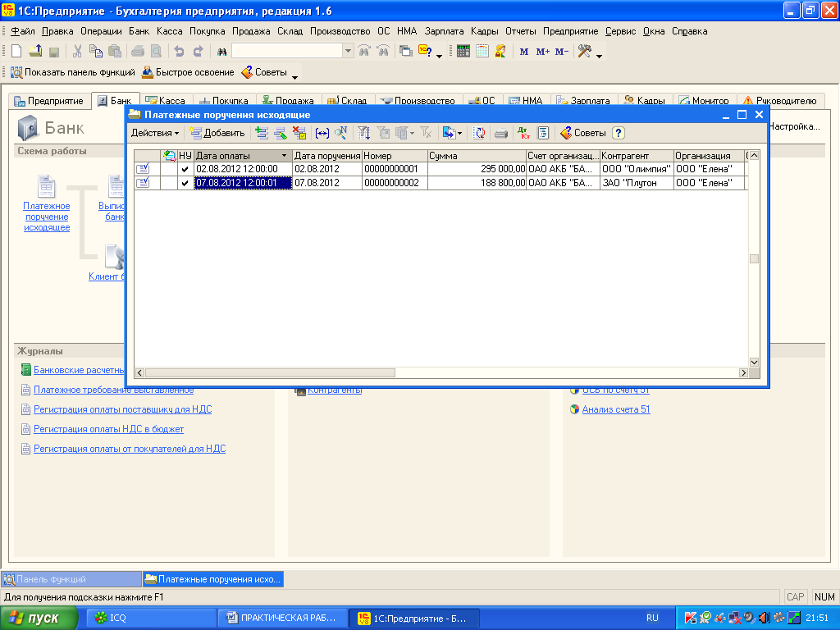Click sort arrow in Дата оплаты column header
The width and height of the screenshot is (840, 630).
(x=285, y=156)
